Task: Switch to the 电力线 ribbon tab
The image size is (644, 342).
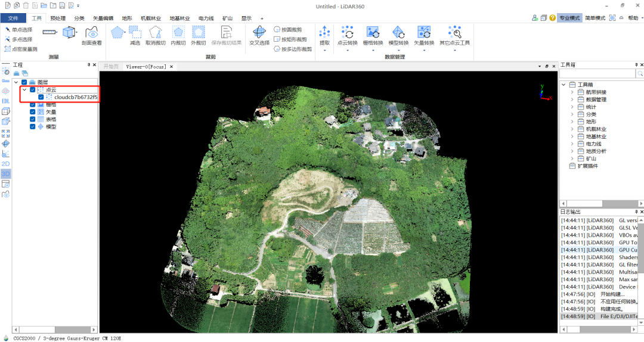Action: (x=206, y=18)
